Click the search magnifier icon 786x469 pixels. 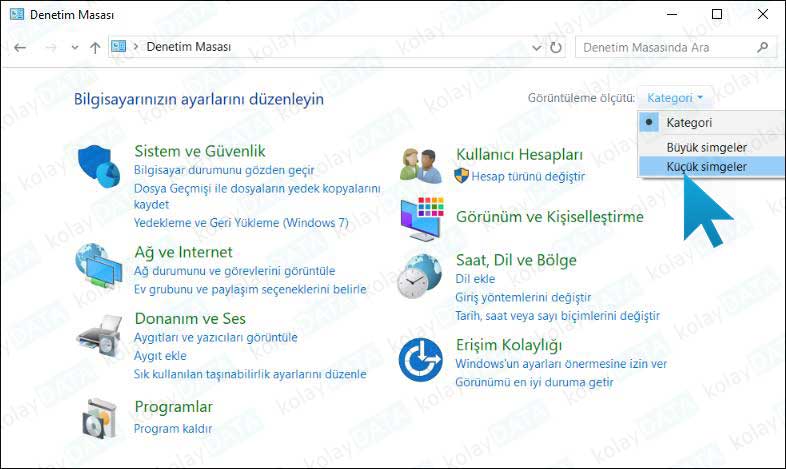pyautogui.click(x=762, y=48)
